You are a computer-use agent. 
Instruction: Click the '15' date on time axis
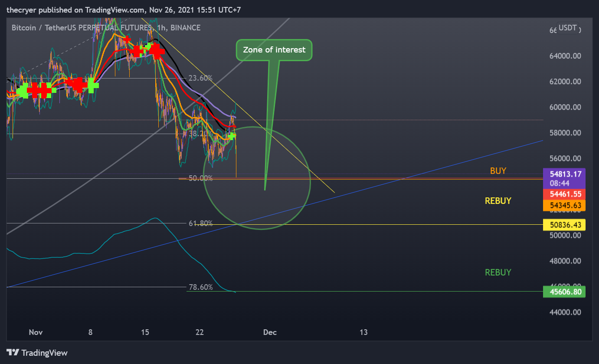coord(145,332)
